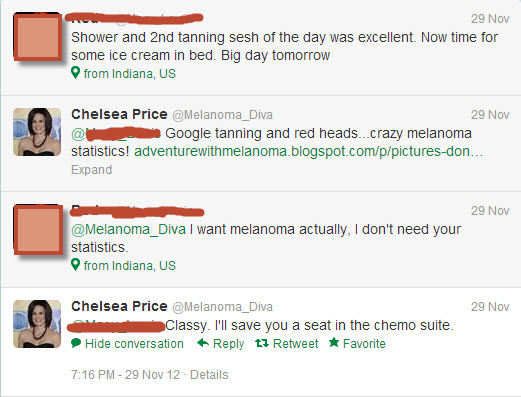Click the Hide conversation speech bubble icon
The width and height of the screenshot is (521, 397).
[x=76, y=343]
